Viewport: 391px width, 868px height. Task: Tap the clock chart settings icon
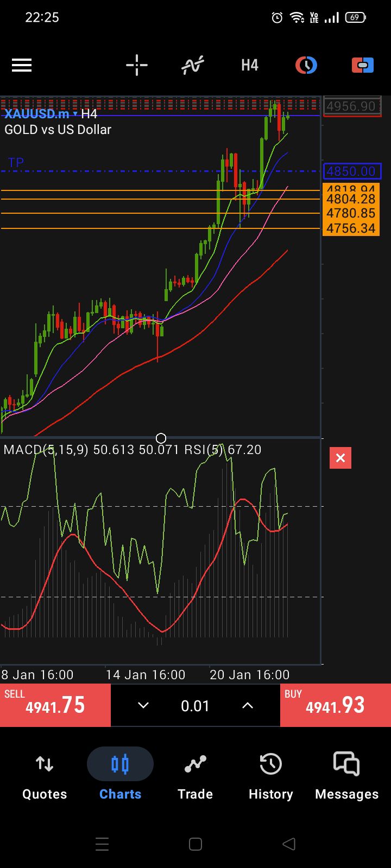[306, 66]
